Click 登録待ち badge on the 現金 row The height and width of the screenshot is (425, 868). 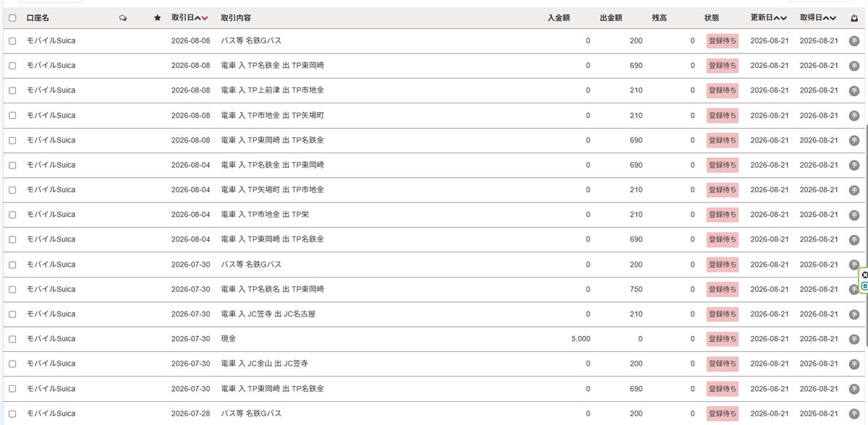(x=723, y=339)
